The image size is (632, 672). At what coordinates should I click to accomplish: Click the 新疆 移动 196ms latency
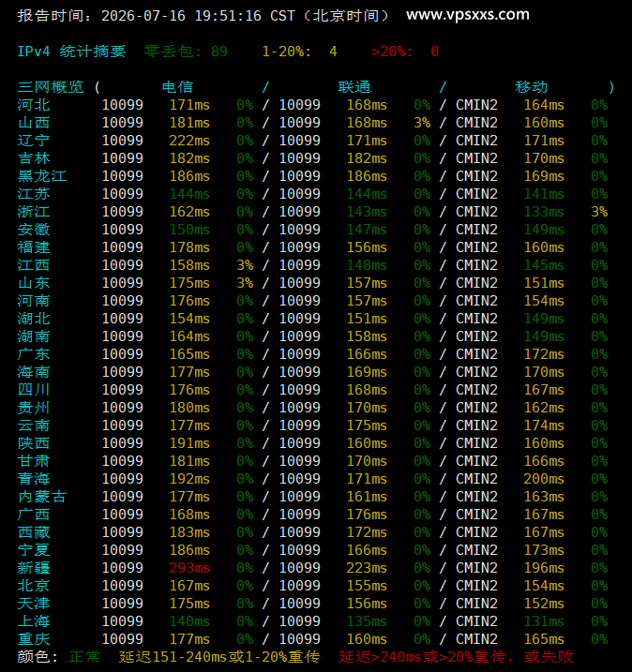click(544, 568)
